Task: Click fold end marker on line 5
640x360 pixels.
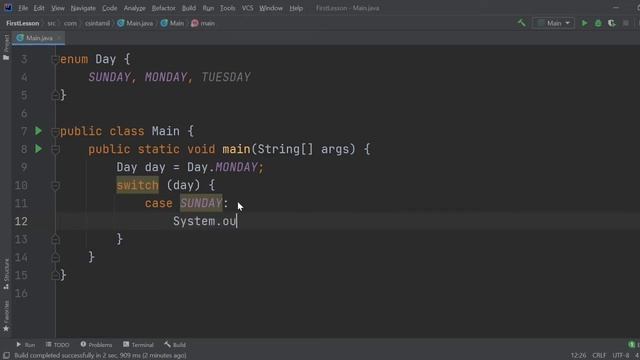Action: (55, 96)
